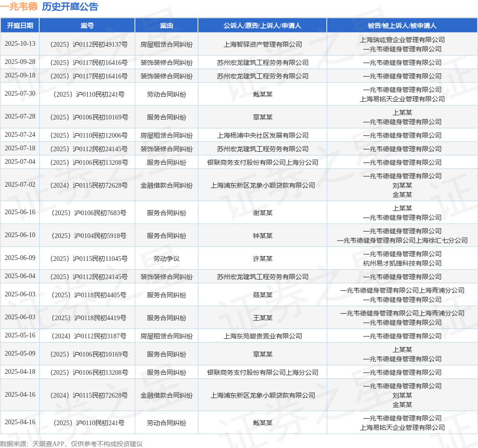Select case number 沪0110民初12006号
This screenshot has width=478, height=448.
89,135
